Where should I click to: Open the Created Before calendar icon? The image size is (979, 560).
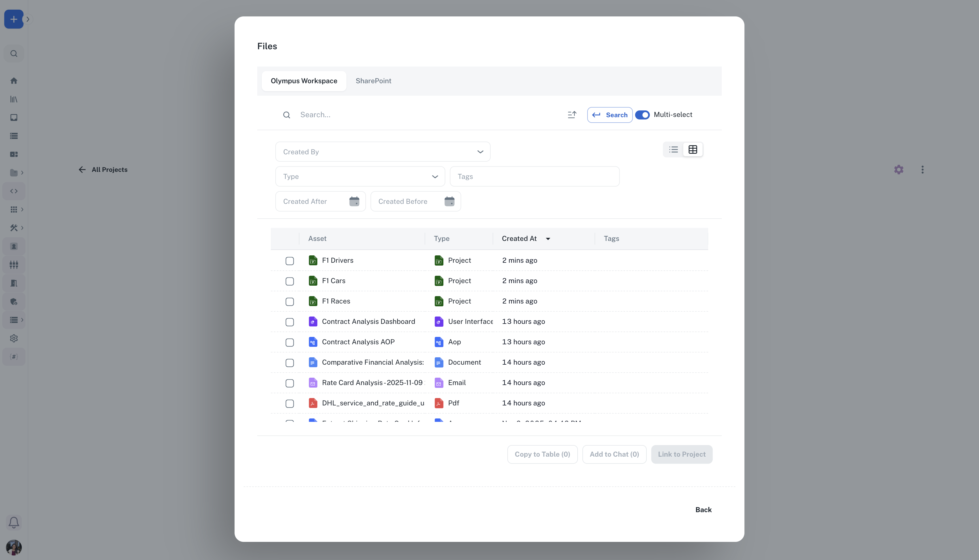point(449,201)
